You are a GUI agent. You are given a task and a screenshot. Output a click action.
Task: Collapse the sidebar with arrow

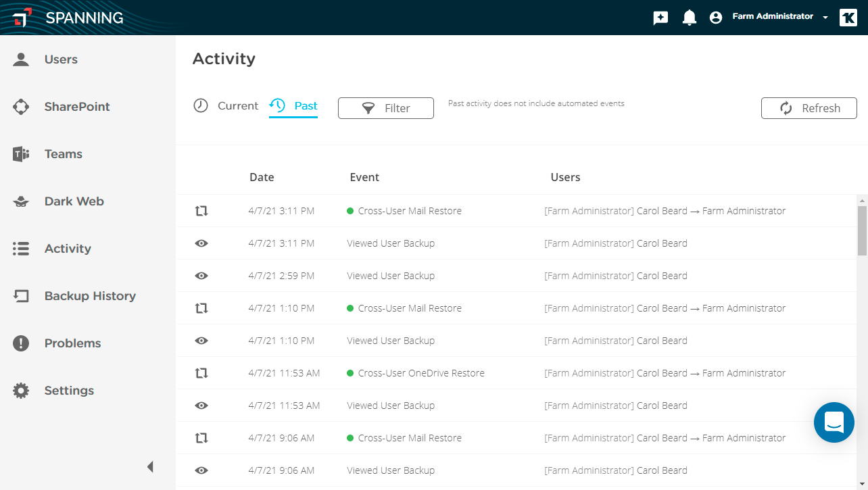coord(150,467)
